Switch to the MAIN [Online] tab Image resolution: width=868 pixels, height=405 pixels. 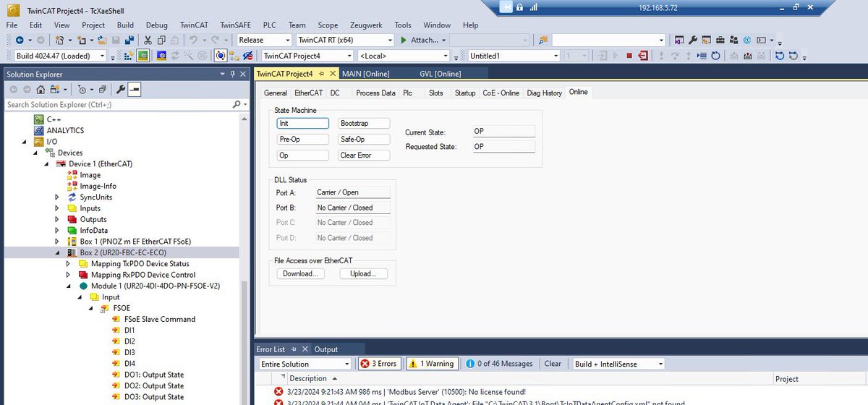coord(367,74)
